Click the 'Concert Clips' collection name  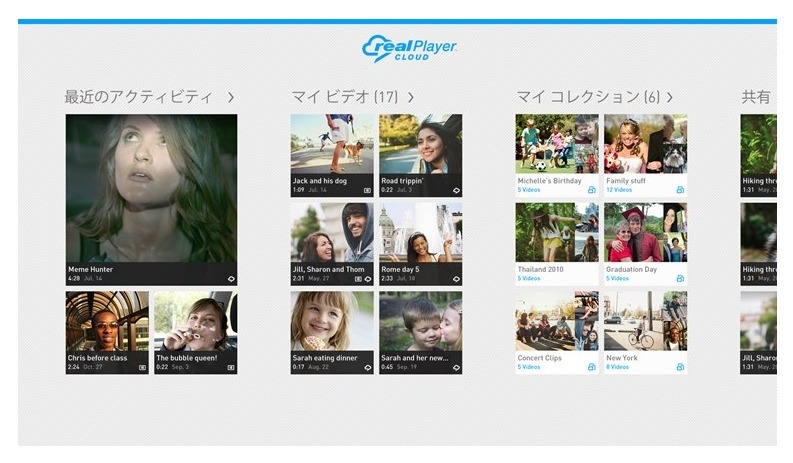pyautogui.click(x=540, y=358)
